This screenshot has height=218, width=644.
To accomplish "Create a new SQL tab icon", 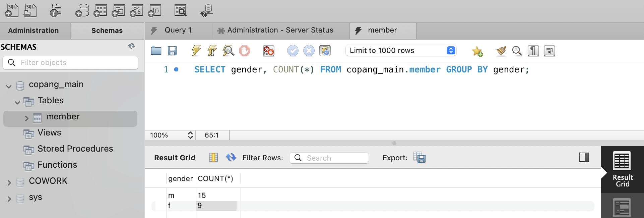I will [11, 10].
